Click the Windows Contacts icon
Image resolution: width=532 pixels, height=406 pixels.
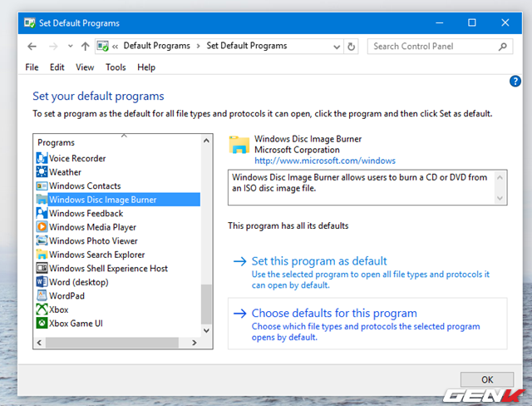[x=42, y=186]
